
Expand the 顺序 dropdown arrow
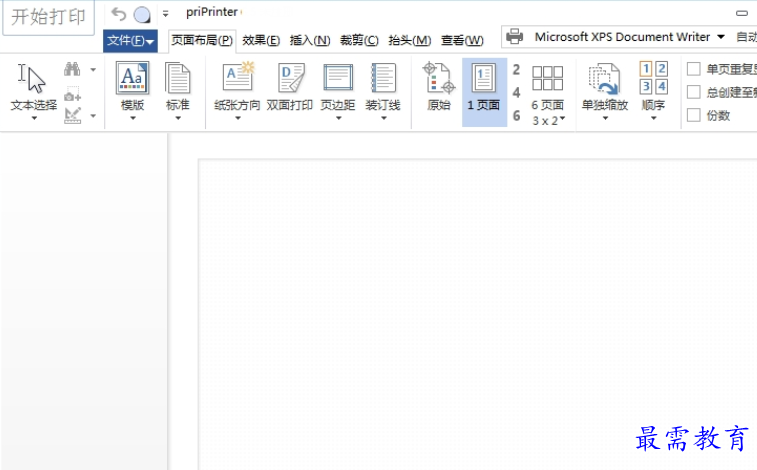[654, 118]
